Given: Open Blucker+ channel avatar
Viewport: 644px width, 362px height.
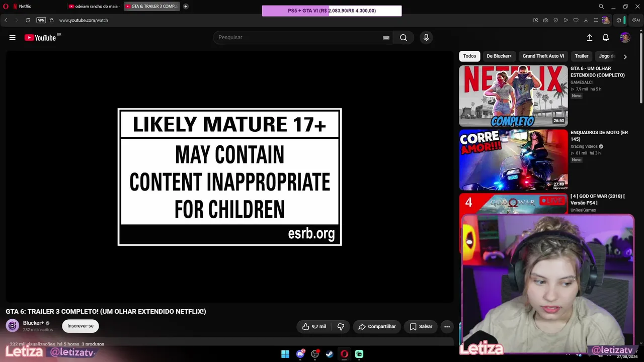Looking at the screenshot, I should click(13, 326).
